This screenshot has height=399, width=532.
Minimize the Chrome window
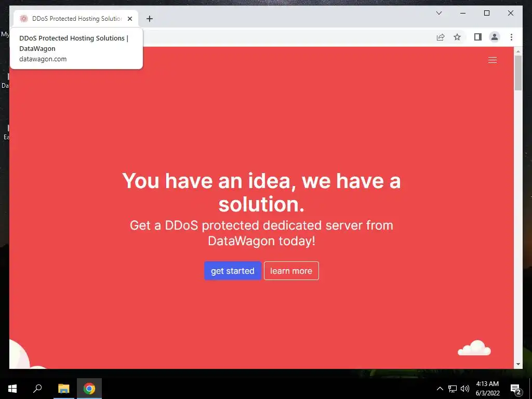(463, 13)
